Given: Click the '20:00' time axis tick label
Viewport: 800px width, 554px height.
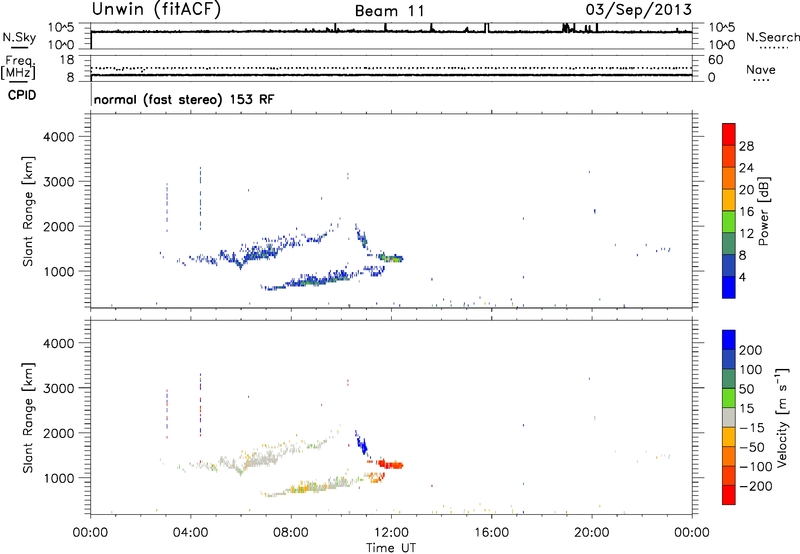Looking at the screenshot, I should 591,533.
